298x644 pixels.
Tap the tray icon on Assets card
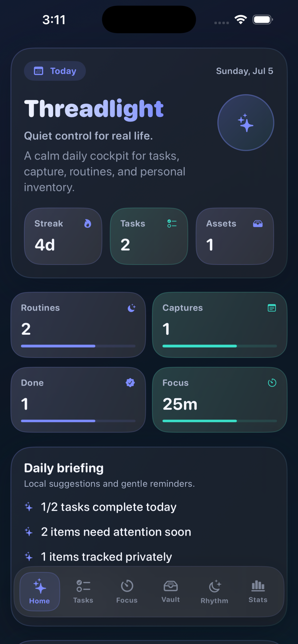pyautogui.click(x=258, y=224)
